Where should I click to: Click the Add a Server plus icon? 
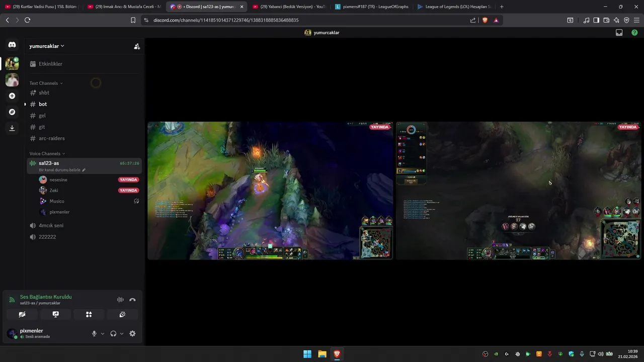[x=12, y=96]
